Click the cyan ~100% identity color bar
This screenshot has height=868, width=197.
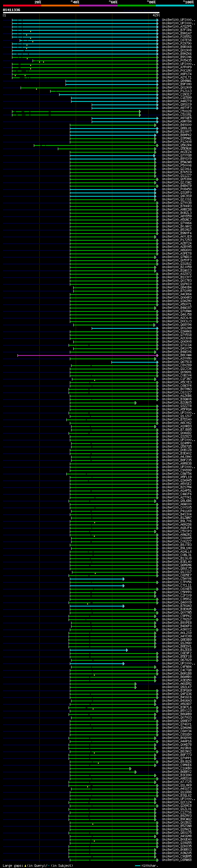coord(175,6)
